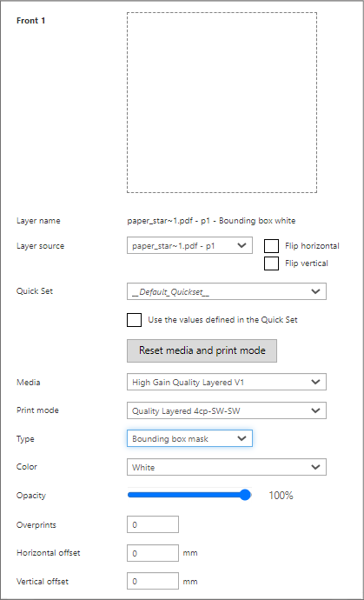The height and width of the screenshot is (600, 364).
Task: Open the Layer source dropdown
Action: [x=189, y=245]
